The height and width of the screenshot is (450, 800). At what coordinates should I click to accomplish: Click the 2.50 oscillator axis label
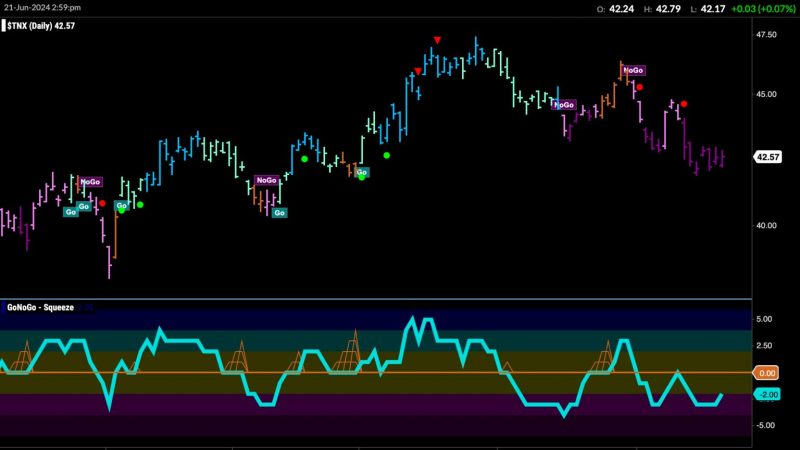pos(764,345)
